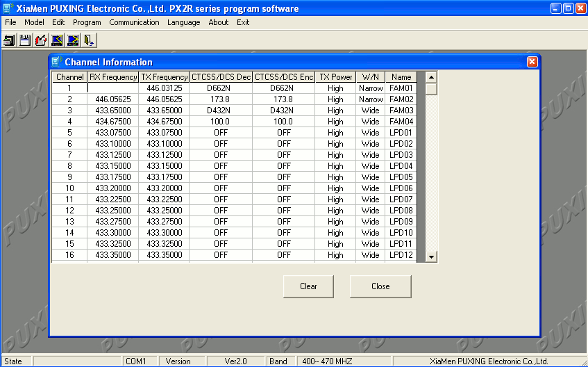Click the Exit menu item
The height and width of the screenshot is (367, 588).
[x=243, y=22]
